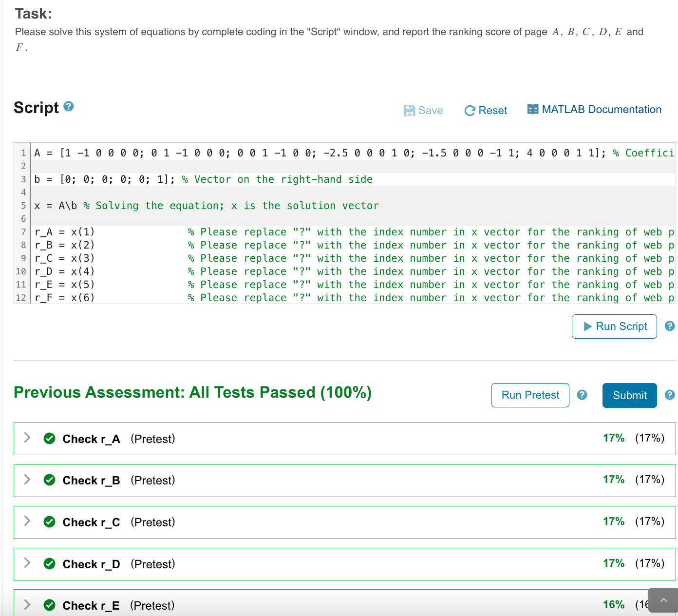Image resolution: width=678 pixels, height=616 pixels.
Task: Click the Save script disk icon
Action: 410,110
